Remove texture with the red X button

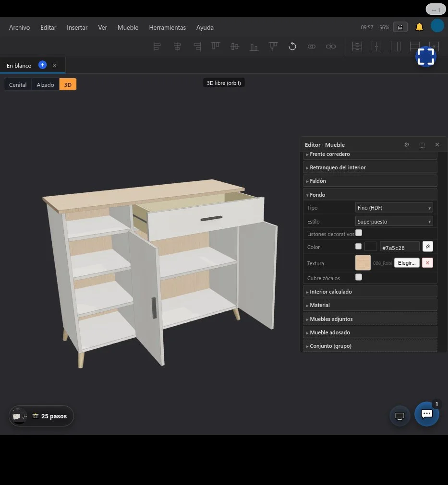click(x=427, y=263)
